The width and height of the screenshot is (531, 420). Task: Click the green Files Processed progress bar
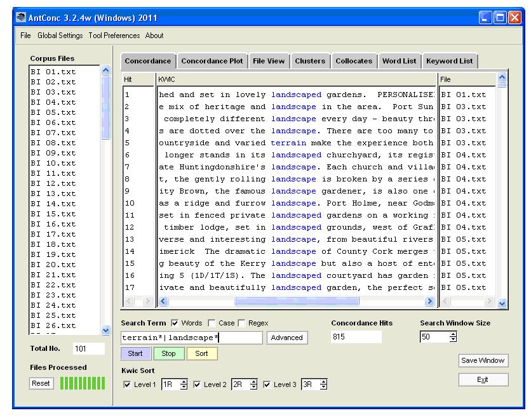coord(83,383)
